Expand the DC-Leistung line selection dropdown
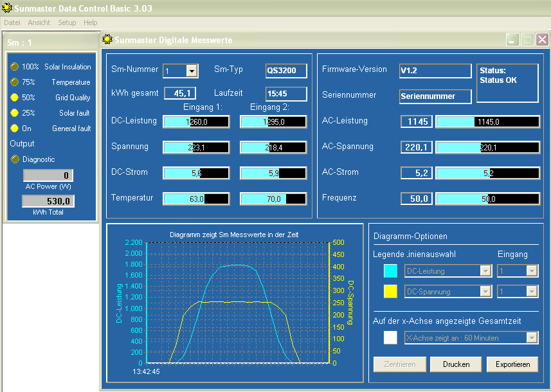The width and height of the screenshot is (551, 392). 485,271
